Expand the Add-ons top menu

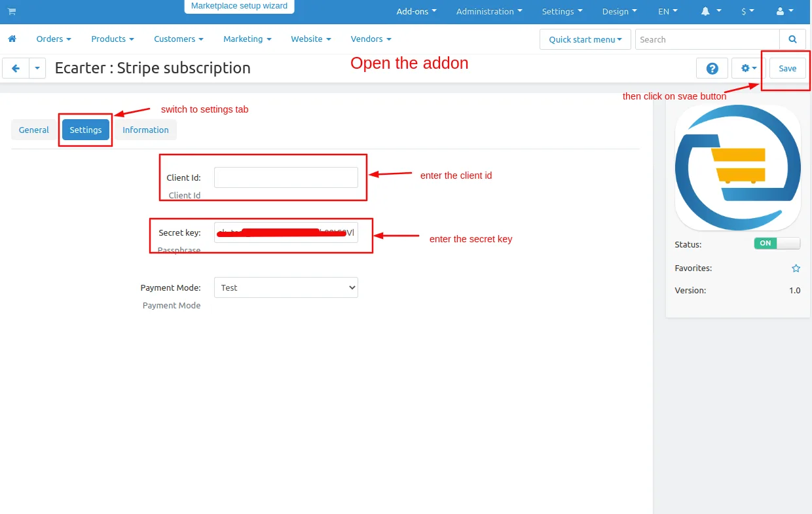(x=416, y=11)
